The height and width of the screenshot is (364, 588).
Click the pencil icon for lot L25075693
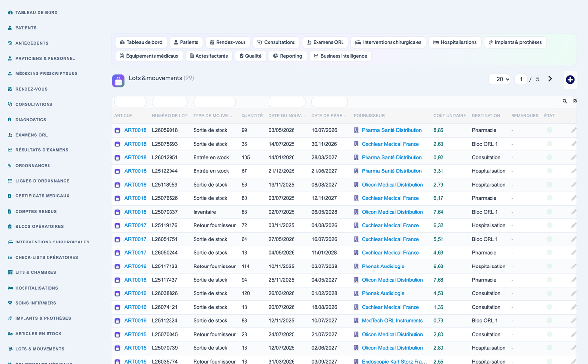(574, 144)
